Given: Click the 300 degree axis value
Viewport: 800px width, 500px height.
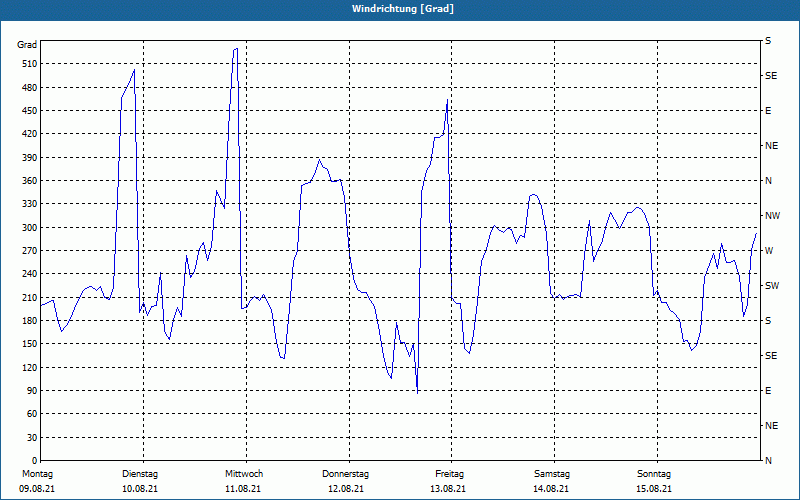Looking at the screenshot, I should tap(30, 228).
